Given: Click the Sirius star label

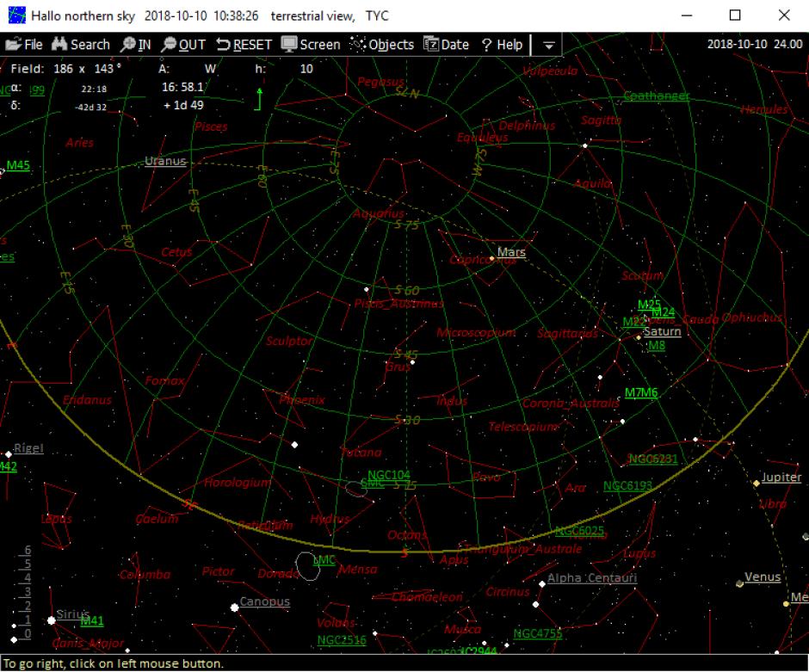Looking at the screenshot, I should point(72,614).
